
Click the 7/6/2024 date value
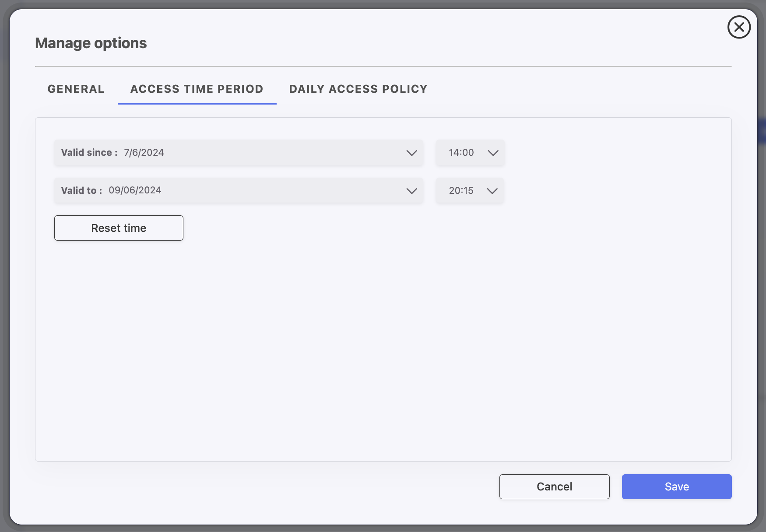tap(144, 153)
